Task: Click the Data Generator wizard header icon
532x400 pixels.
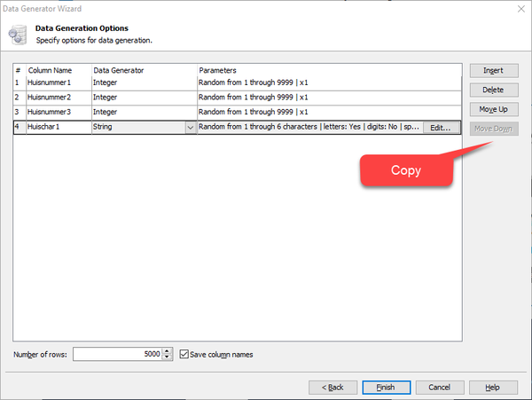Action: pos(16,34)
